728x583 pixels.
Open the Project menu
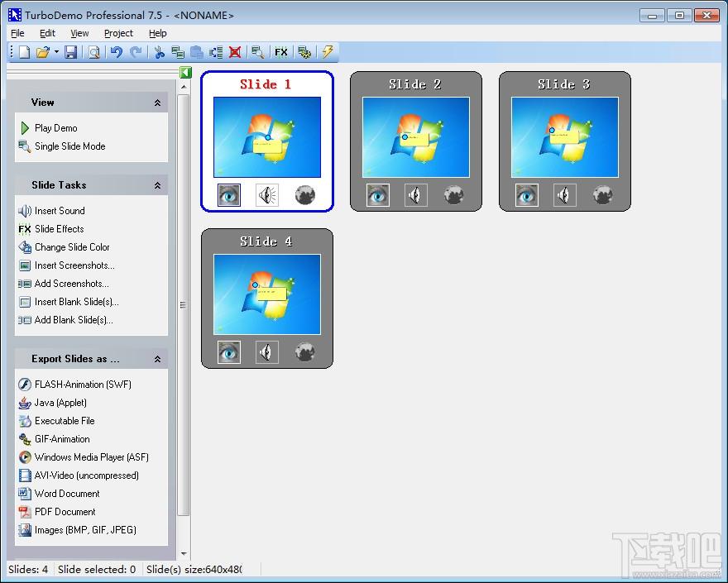click(x=118, y=33)
